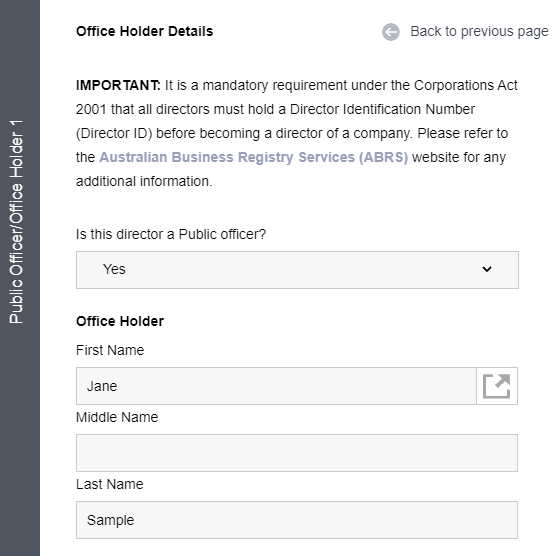556x556 pixels.
Task: Click the Middle Name label
Action: click(117, 417)
